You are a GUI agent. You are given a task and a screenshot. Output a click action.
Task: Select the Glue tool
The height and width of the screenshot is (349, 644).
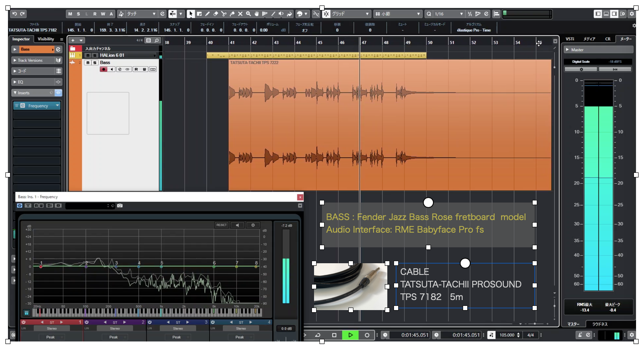[x=232, y=14]
